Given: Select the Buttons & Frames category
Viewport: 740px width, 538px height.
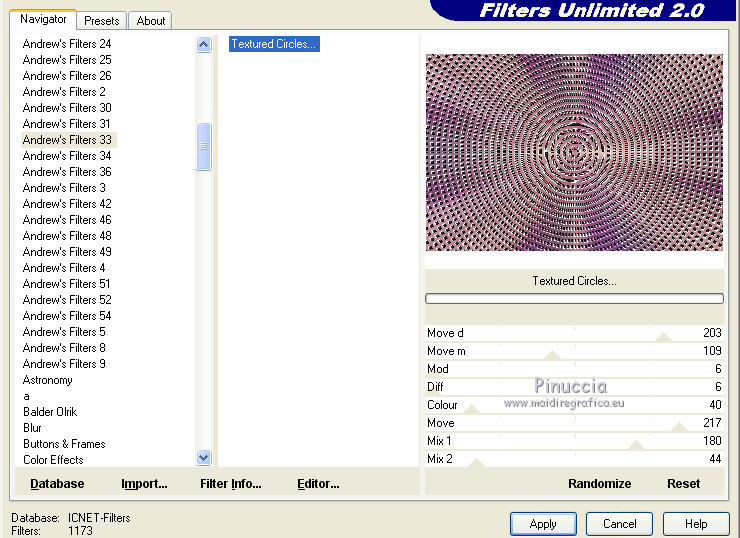Looking at the screenshot, I should point(64,445).
